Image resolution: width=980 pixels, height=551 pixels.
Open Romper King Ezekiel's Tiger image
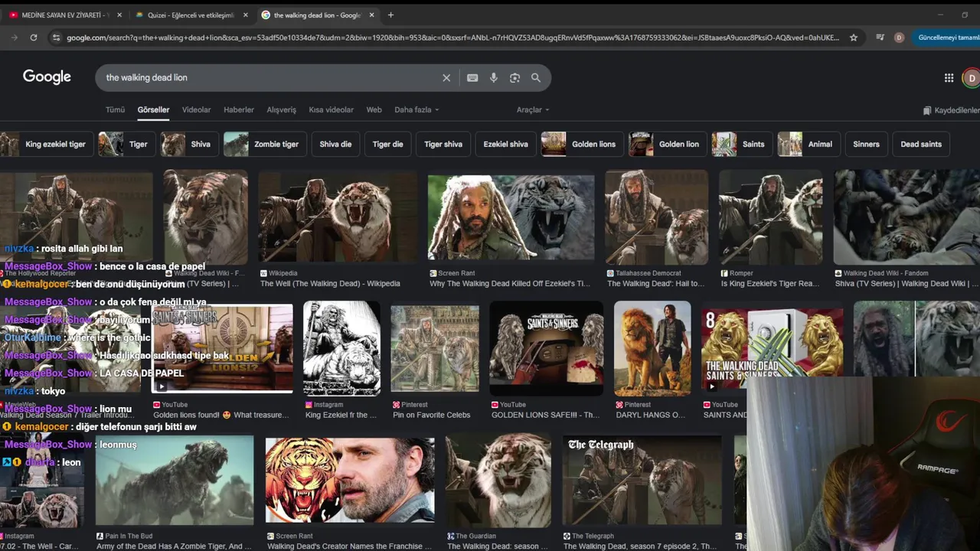pos(771,217)
